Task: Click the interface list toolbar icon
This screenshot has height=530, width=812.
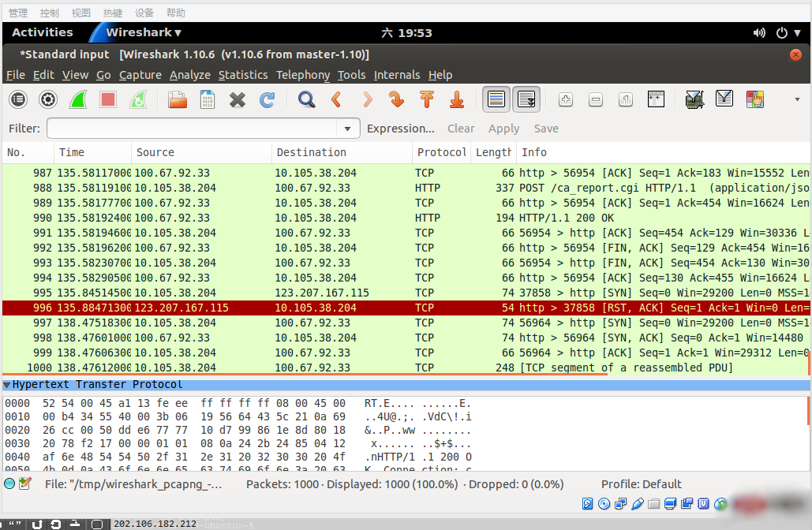Action: click(x=18, y=99)
